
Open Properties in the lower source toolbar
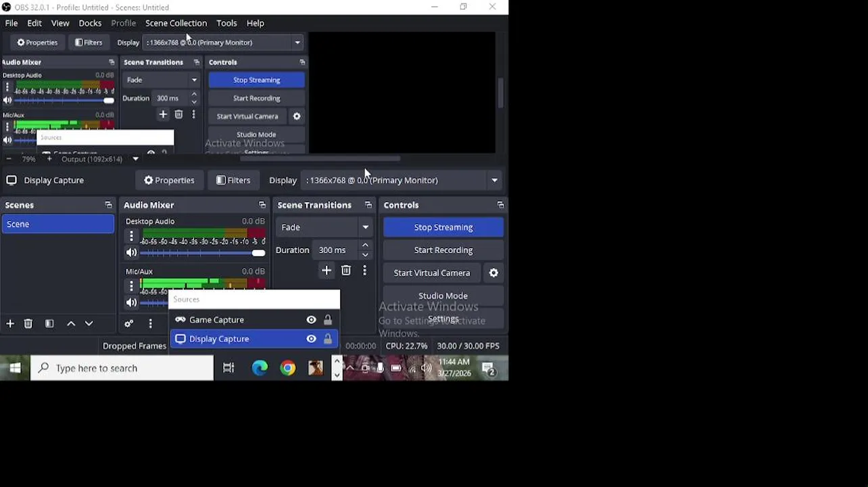(x=169, y=181)
